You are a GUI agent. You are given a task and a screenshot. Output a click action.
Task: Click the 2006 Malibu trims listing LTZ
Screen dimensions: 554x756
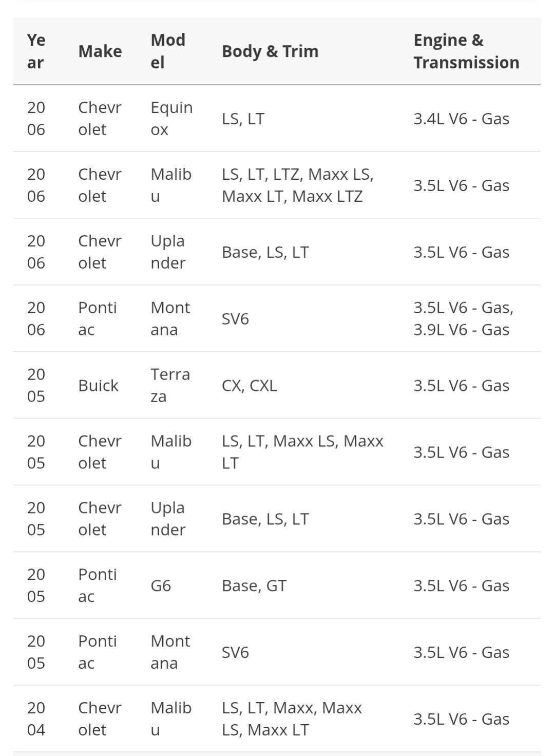tap(298, 185)
